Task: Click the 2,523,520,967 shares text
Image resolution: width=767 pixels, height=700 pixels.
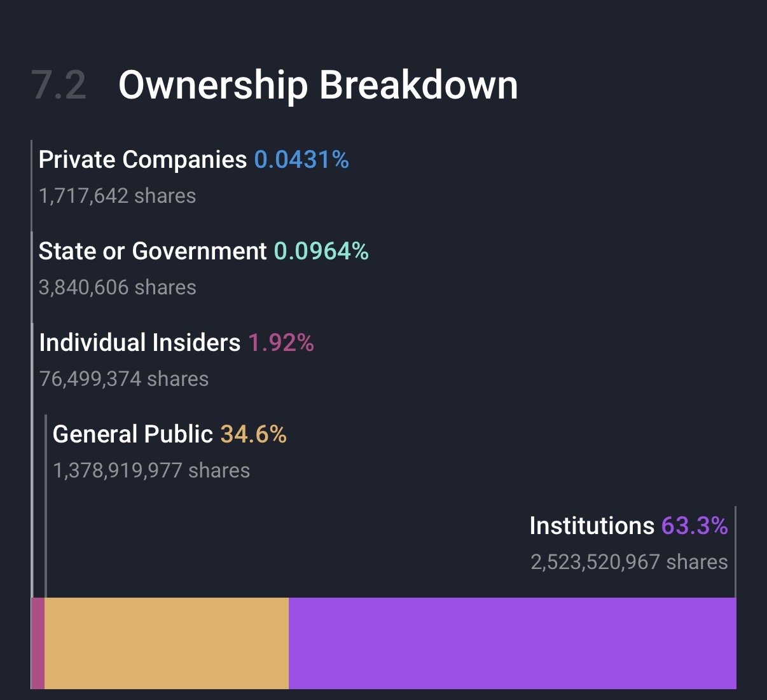Action: tap(629, 562)
